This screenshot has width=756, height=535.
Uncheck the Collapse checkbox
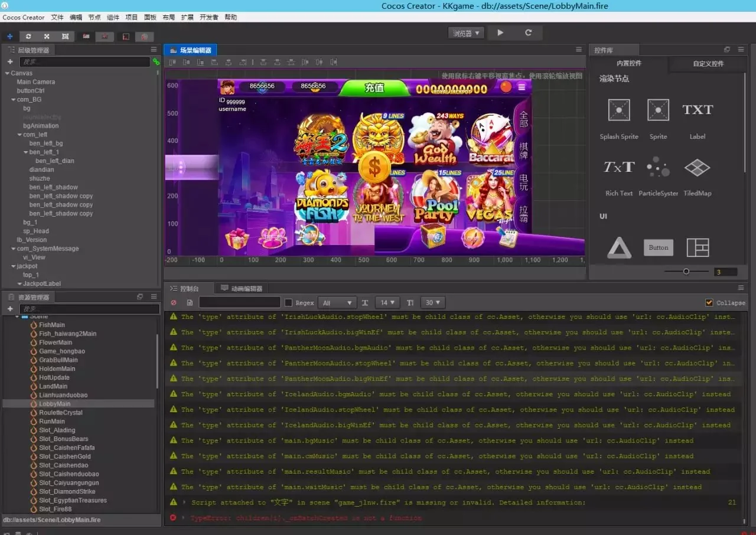709,303
